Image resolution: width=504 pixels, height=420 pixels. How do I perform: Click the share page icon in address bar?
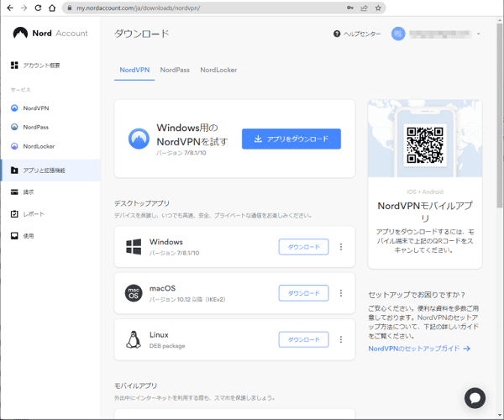(364, 8)
